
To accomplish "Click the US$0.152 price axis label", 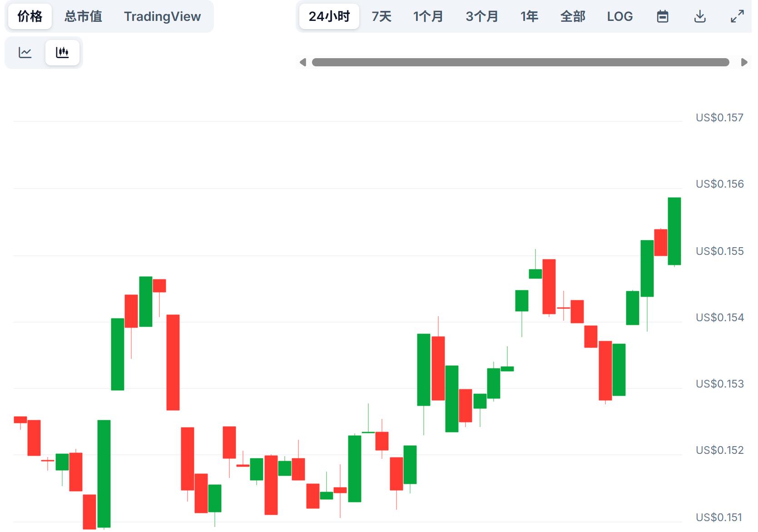I will pyautogui.click(x=719, y=450).
